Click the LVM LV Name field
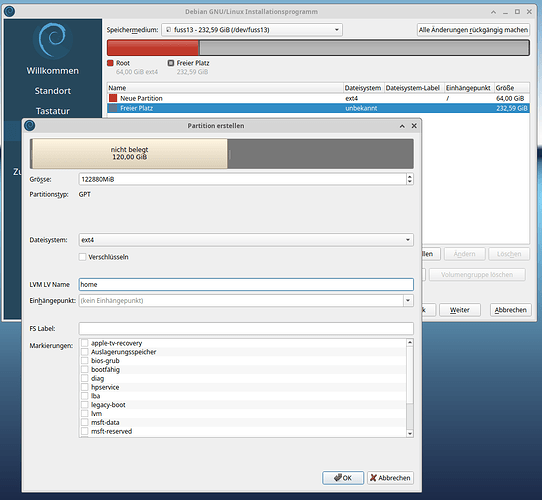542x500 pixels. (x=246, y=284)
